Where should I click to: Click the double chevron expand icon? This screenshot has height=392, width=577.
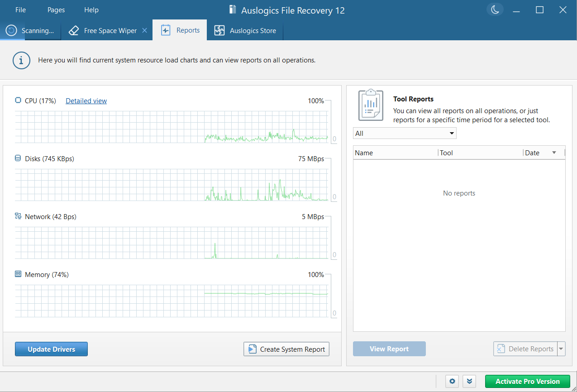coord(469,382)
